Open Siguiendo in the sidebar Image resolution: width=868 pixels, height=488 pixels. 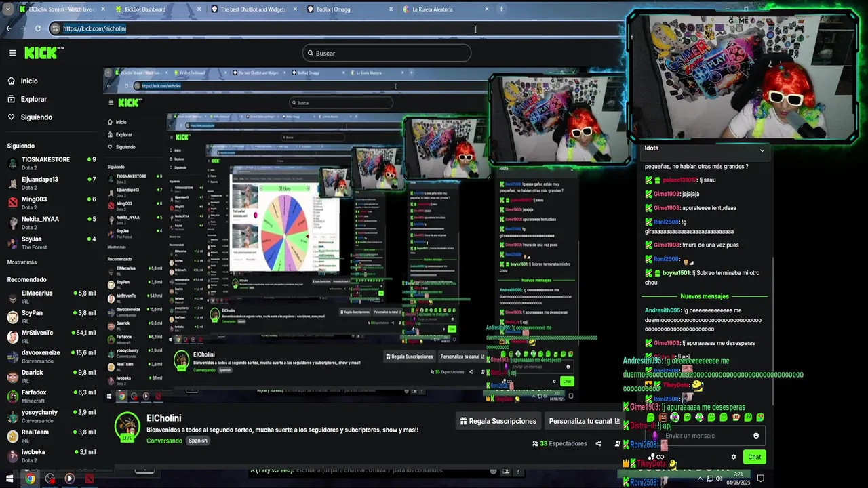click(36, 117)
